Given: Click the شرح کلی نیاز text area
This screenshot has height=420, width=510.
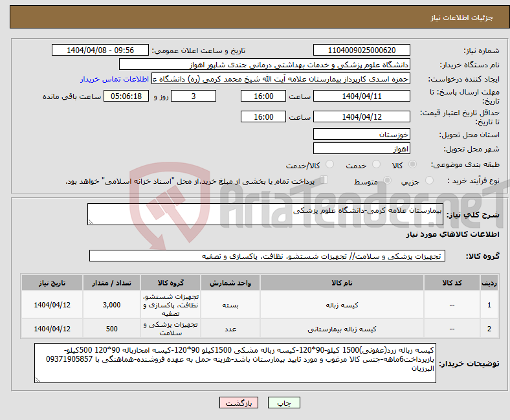Looking at the screenshot, I should click(x=265, y=214).
